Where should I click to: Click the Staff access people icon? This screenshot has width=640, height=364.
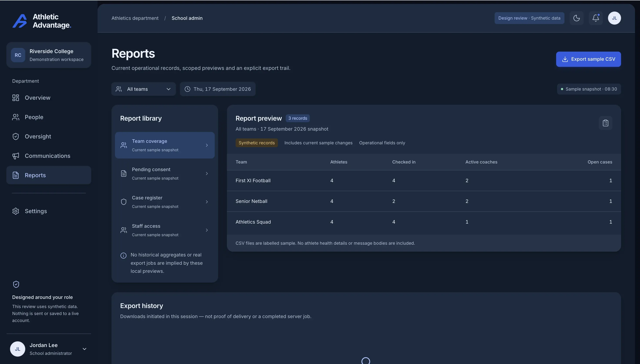[123, 230]
